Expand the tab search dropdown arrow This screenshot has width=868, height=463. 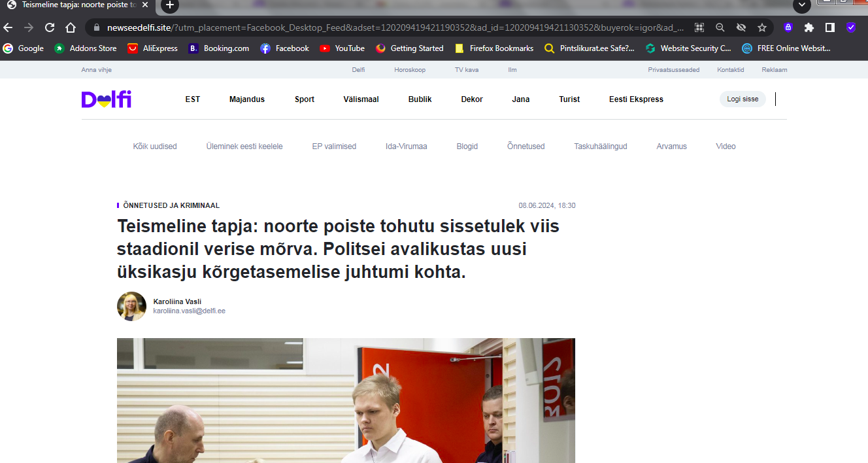coord(801,5)
